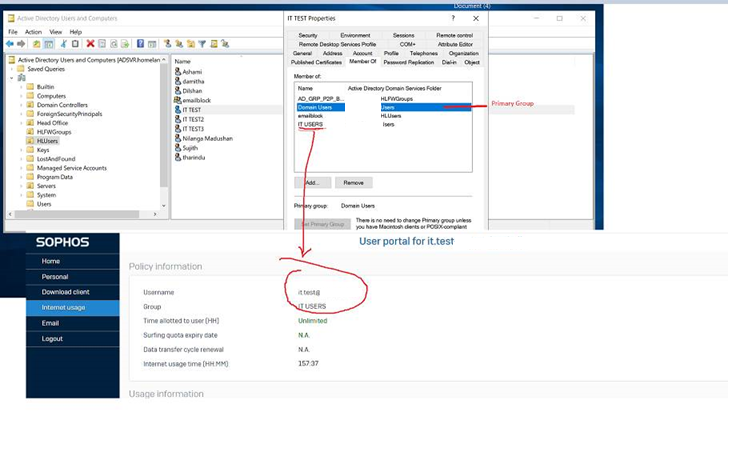The width and height of the screenshot is (729, 465).
Task: Toggle the Action Pane toolbar icon
Action: (x=152, y=44)
